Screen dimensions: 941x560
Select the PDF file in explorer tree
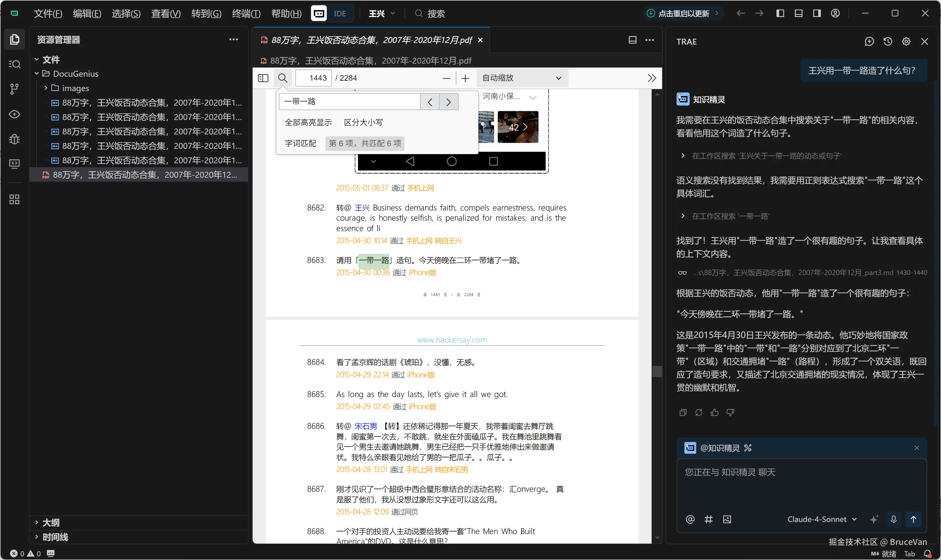(x=139, y=175)
